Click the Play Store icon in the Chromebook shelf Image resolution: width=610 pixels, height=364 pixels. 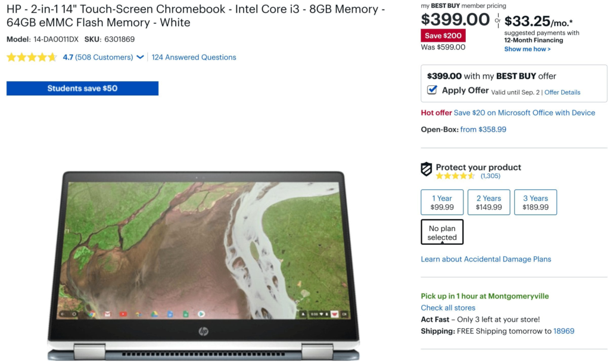(x=201, y=314)
